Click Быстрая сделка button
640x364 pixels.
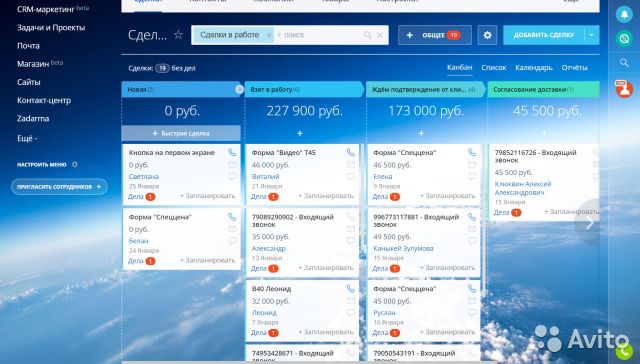tap(181, 133)
